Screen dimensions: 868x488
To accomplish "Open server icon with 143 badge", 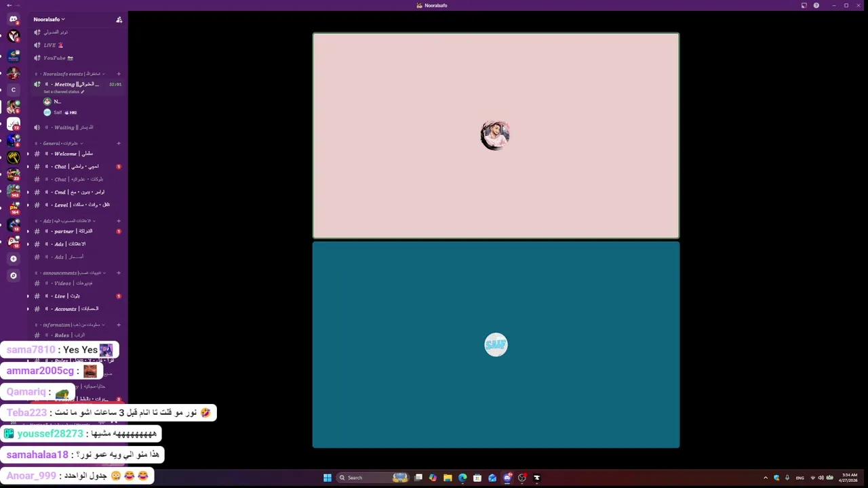I will point(13,191).
